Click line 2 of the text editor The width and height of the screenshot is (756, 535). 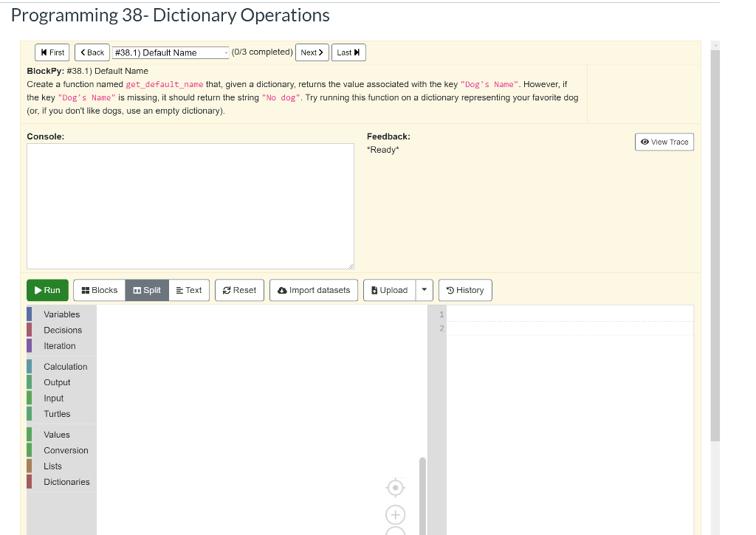pyautogui.click(x=570, y=328)
